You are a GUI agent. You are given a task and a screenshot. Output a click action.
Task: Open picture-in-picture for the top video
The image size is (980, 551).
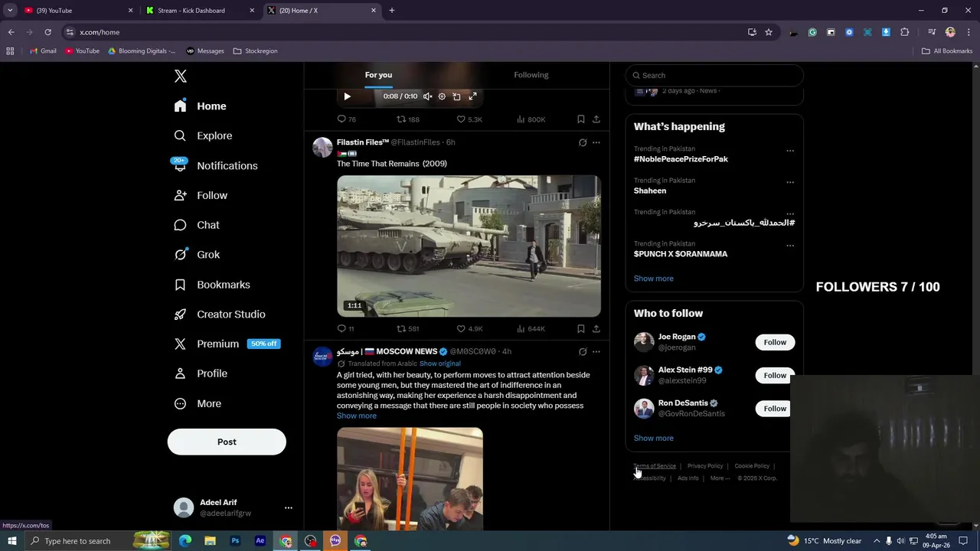[x=456, y=96]
